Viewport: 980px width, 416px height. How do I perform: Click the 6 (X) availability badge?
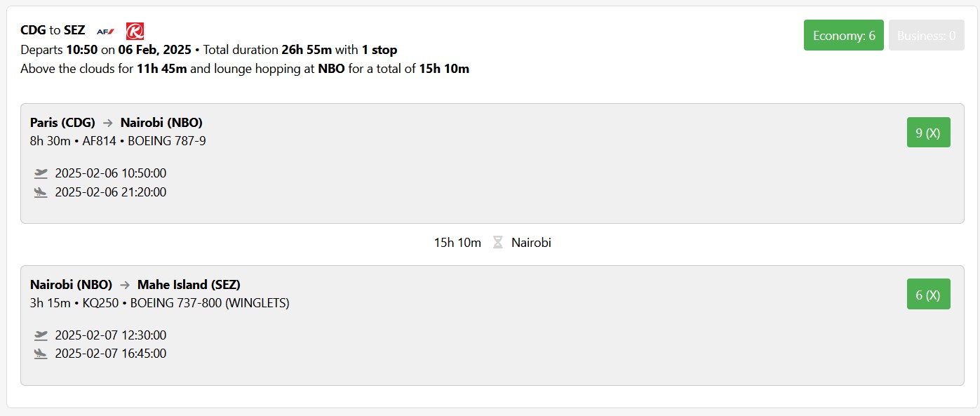coord(928,295)
